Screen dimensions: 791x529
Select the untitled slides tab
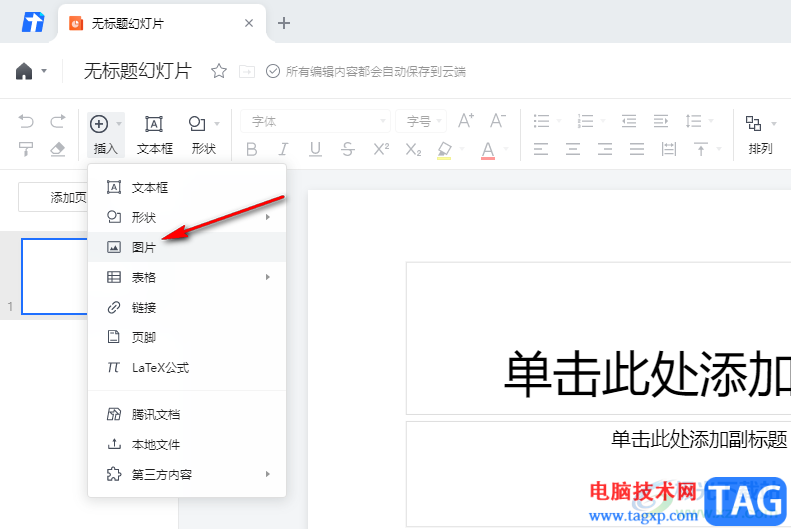pos(162,24)
